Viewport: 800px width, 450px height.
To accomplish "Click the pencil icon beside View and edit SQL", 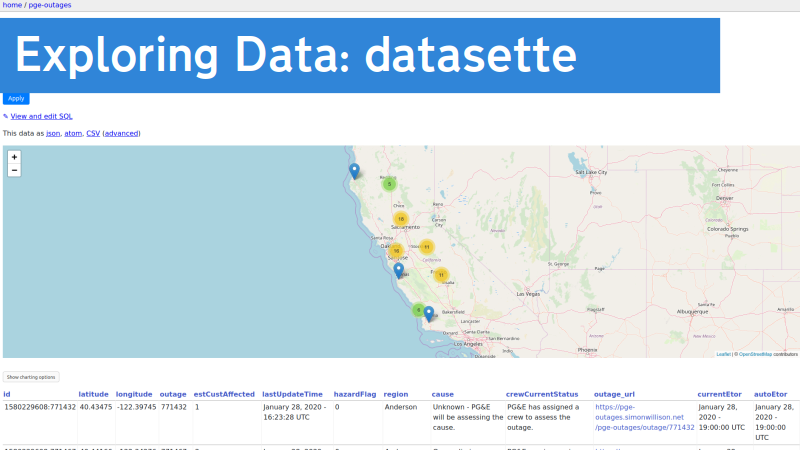I will (x=6, y=116).
